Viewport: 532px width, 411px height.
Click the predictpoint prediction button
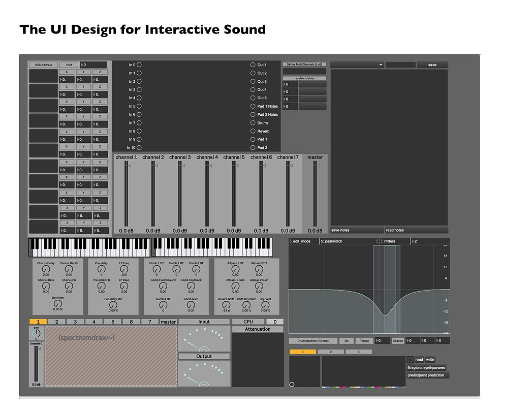pyautogui.click(x=427, y=375)
